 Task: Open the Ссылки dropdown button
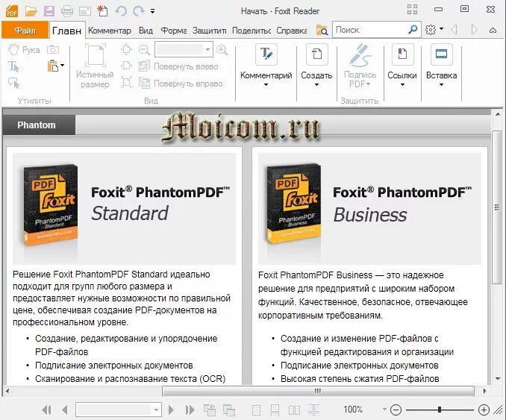tap(402, 66)
